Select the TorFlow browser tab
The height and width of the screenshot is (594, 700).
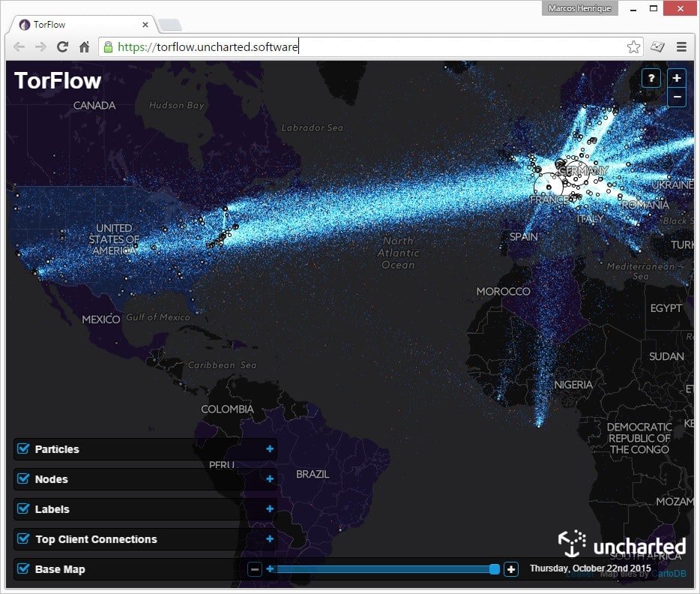[82, 25]
